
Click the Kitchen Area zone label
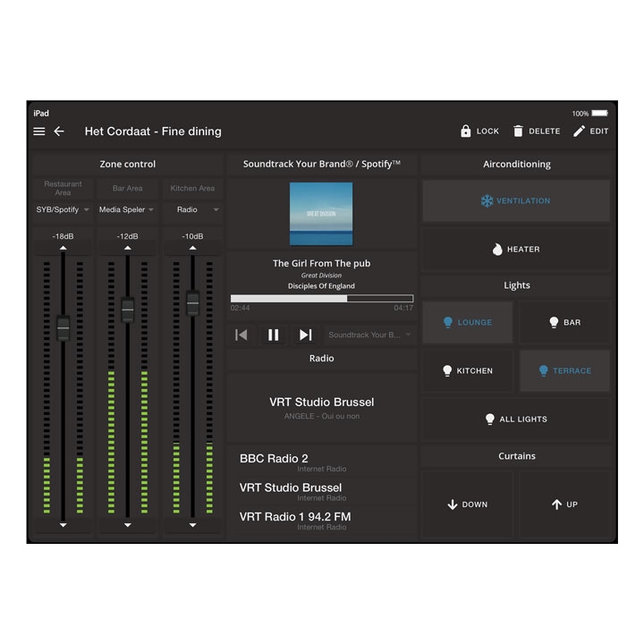tap(192, 188)
